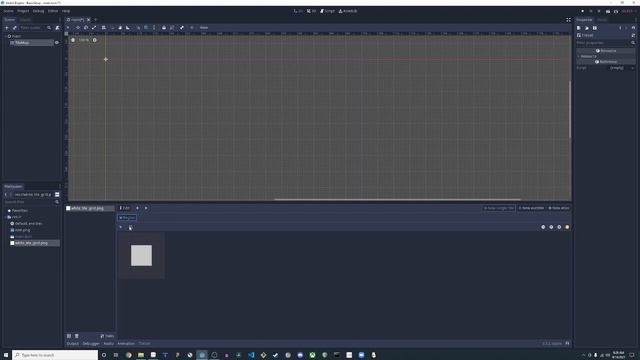Add a new node with plus icon
The image size is (640, 360).
[x=7, y=28]
